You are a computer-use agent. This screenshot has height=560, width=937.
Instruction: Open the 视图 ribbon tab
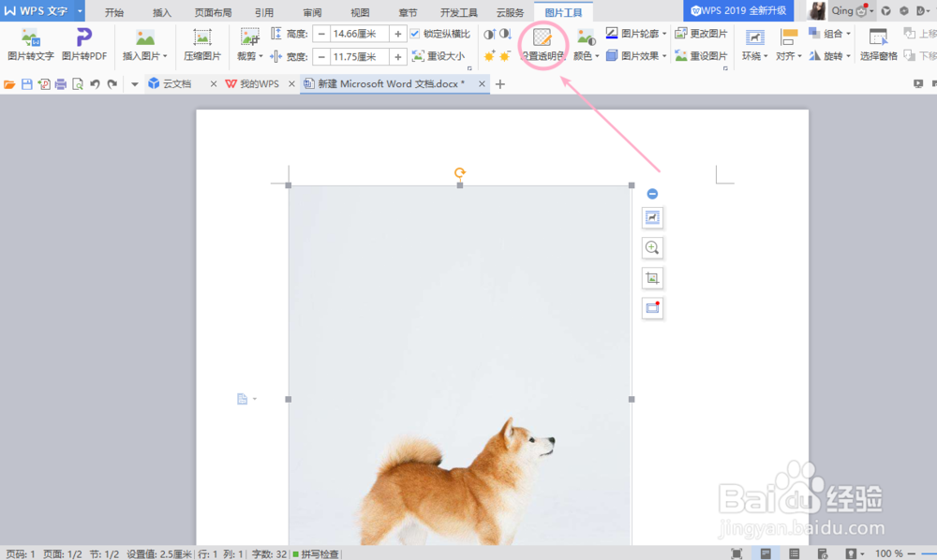pyautogui.click(x=361, y=12)
